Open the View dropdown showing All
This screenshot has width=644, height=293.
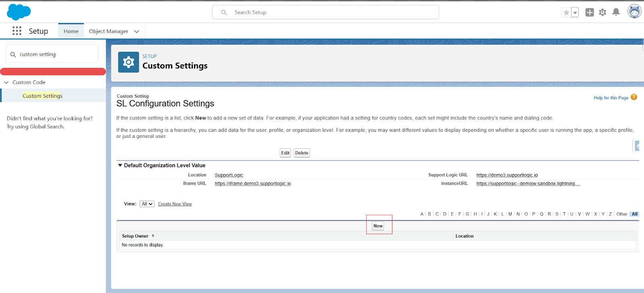pyautogui.click(x=147, y=204)
